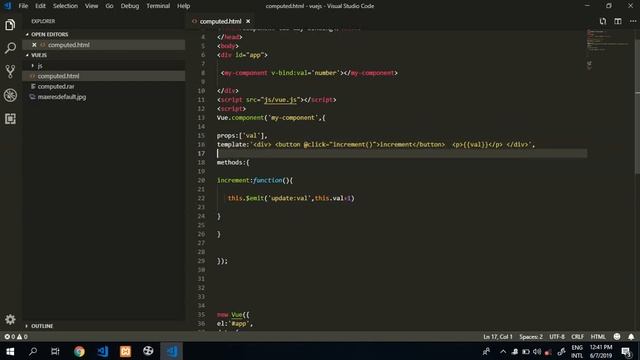640x360 pixels.
Task: Change the CRLF end of line sequence
Action: (x=577, y=337)
